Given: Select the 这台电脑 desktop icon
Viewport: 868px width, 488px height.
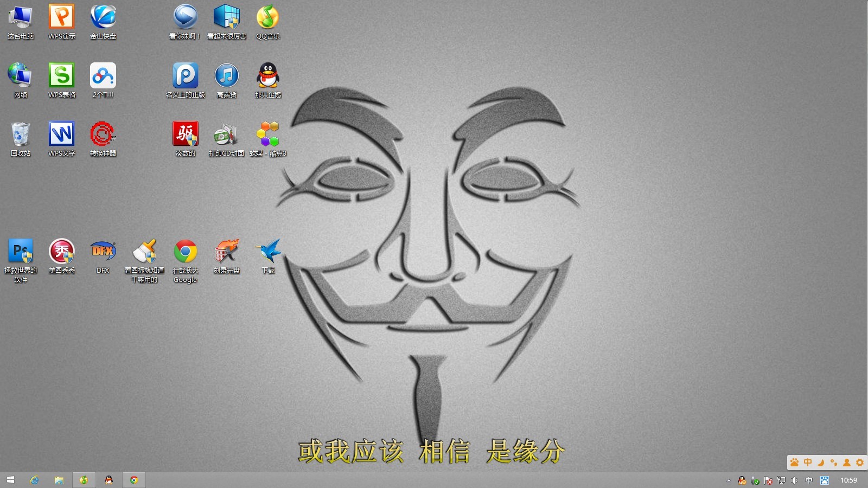Looking at the screenshot, I should pyautogui.click(x=21, y=22).
